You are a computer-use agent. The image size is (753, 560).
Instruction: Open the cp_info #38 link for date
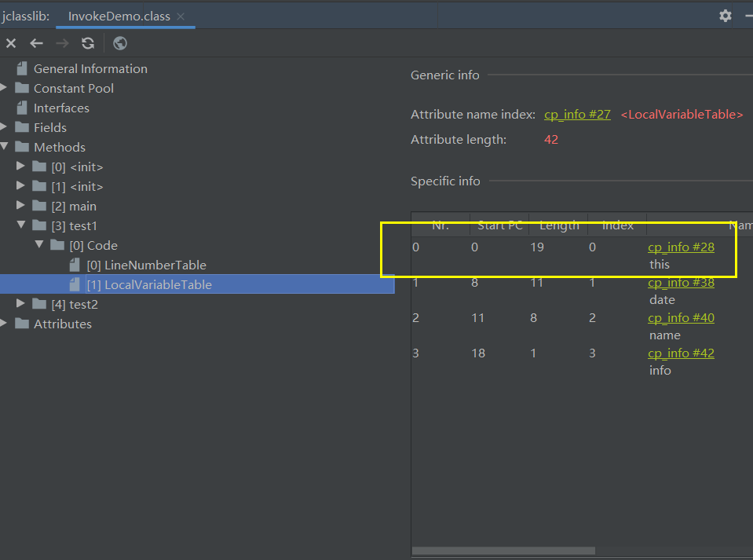coord(681,283)
